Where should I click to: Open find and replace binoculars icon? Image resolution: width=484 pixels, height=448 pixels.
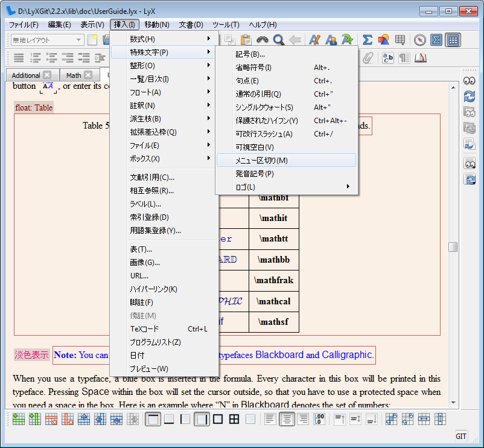263,40
